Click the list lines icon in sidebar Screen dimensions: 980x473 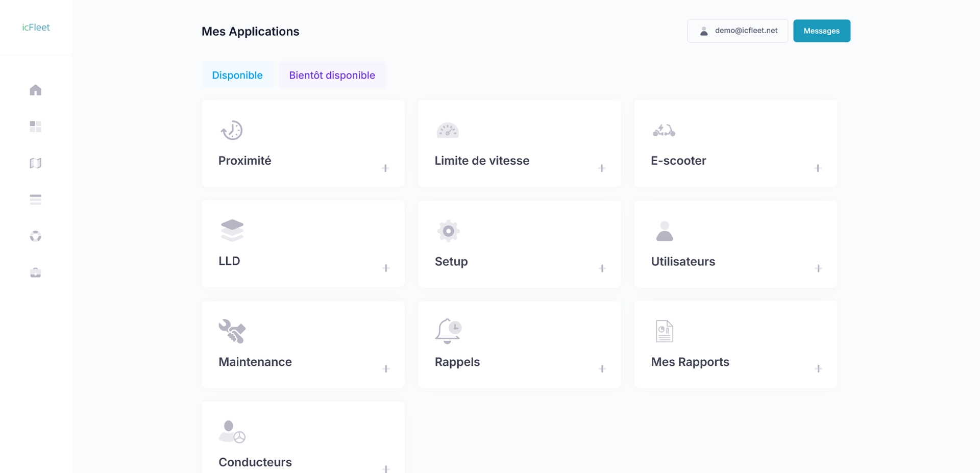pos(35,200)
